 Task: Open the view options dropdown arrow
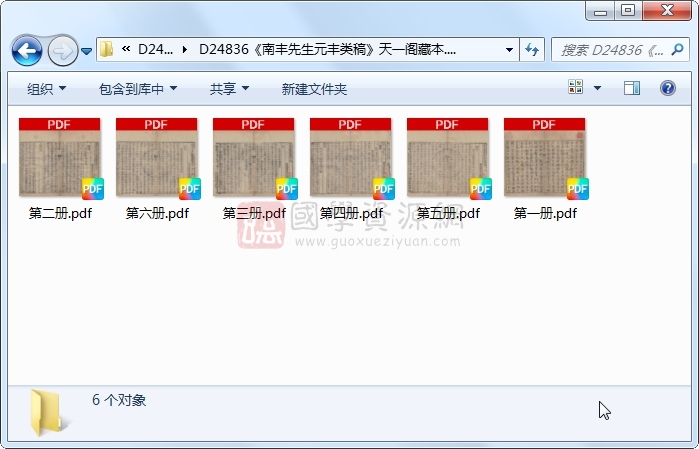(598, 89)
